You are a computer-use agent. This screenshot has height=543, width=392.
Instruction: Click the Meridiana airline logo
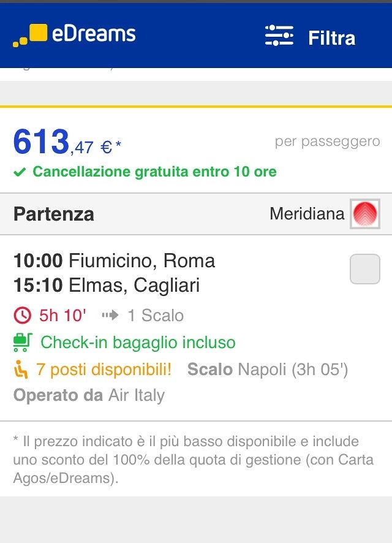(366, 214)
